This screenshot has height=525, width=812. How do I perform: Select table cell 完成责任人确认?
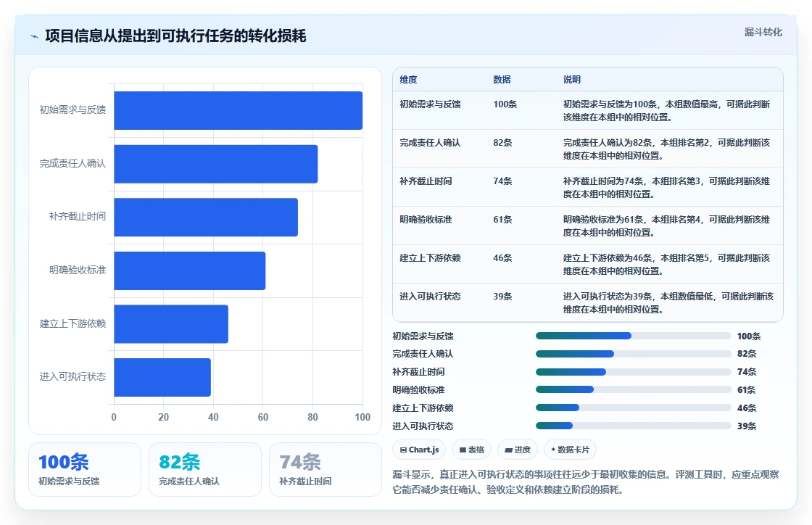tap(430, 142)
